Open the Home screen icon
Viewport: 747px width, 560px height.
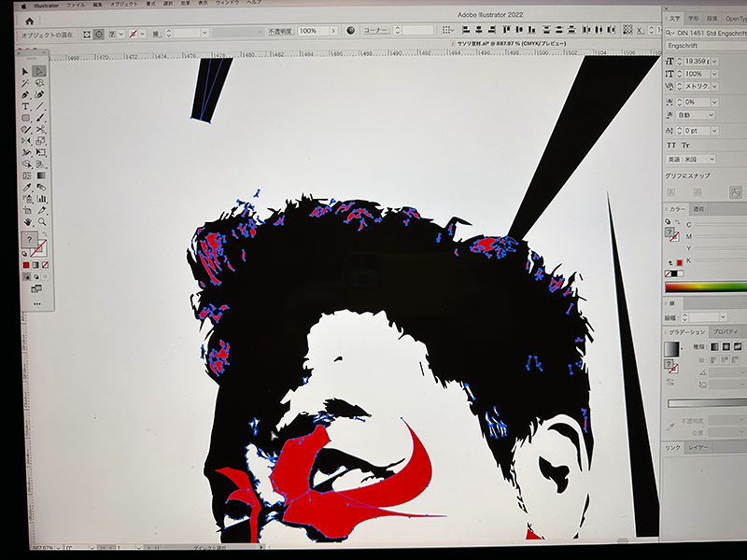(30, 21)
